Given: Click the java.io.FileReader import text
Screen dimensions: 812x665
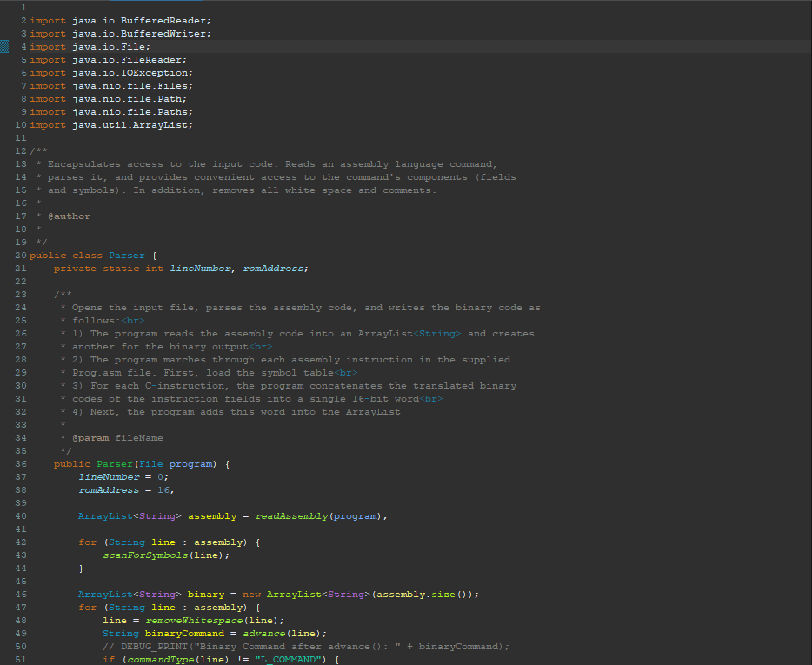Looking at the screenshot, I should click(108, 60).
